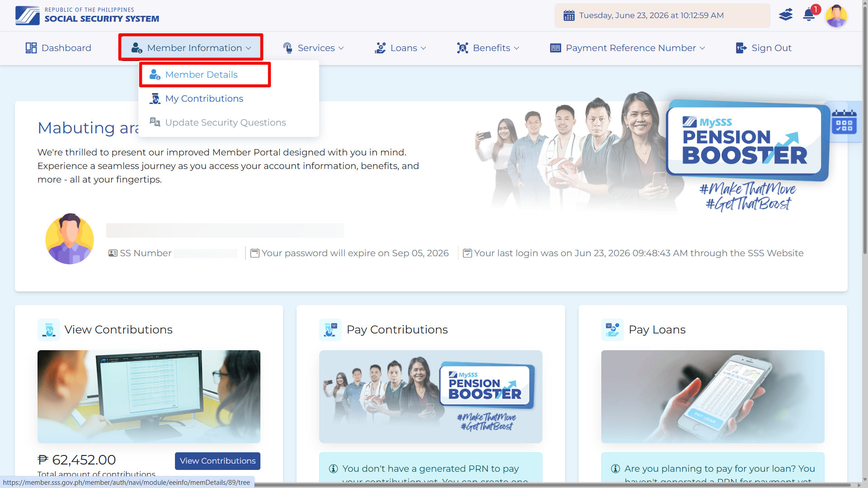Click the stacked layers icon beside the bell
868x488 pixels.
(786, 15)
